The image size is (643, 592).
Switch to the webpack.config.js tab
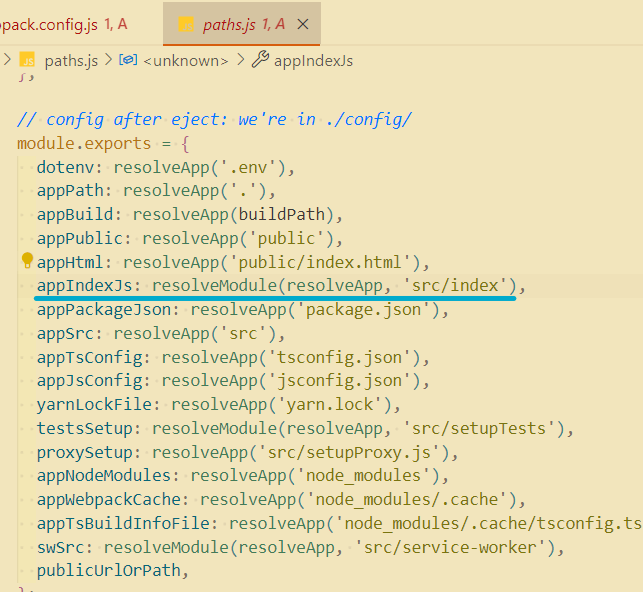[64, 25]
